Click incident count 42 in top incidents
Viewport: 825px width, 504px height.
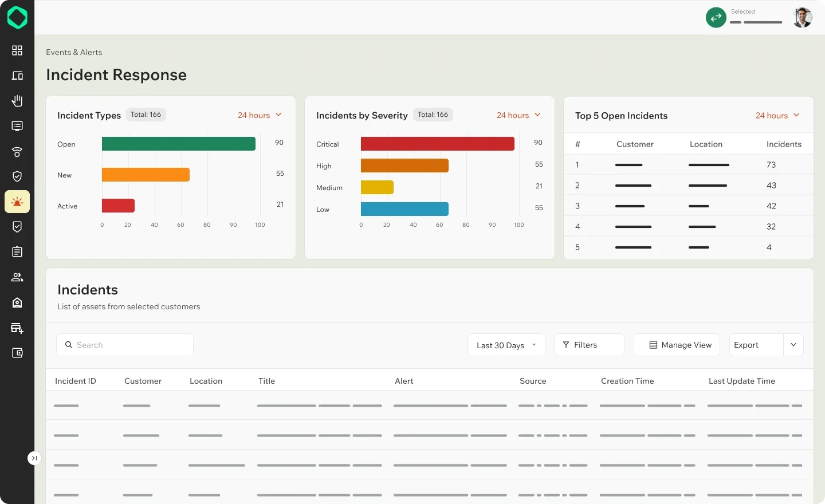tap(771, 206)
